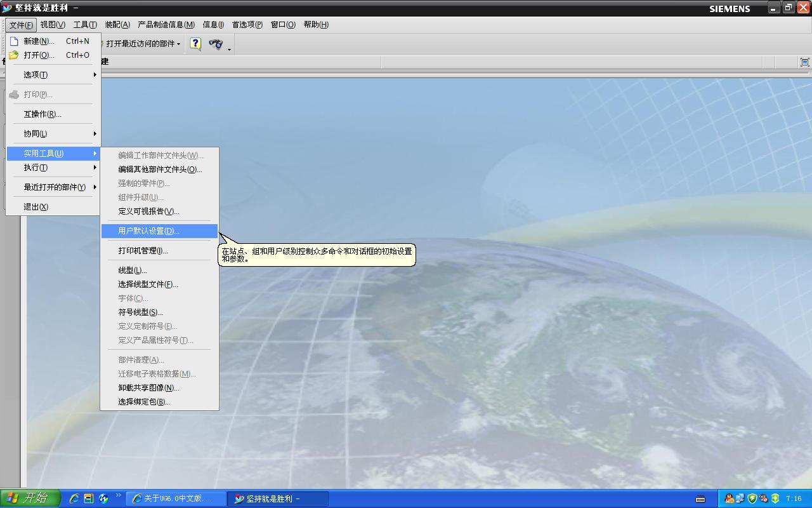Click the NX logo in the title bar
The height and width of the screenshot is (508, 812).
tap(7, 8)
